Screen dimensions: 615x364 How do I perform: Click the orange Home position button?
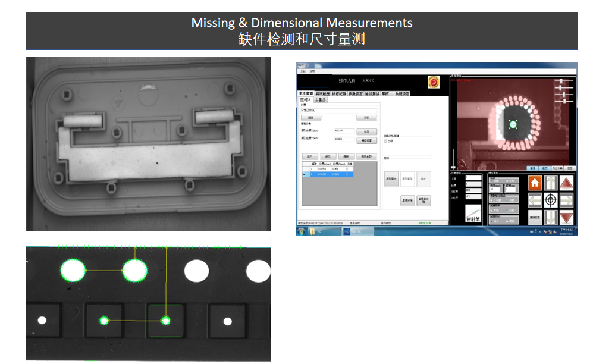coord(534,183)
